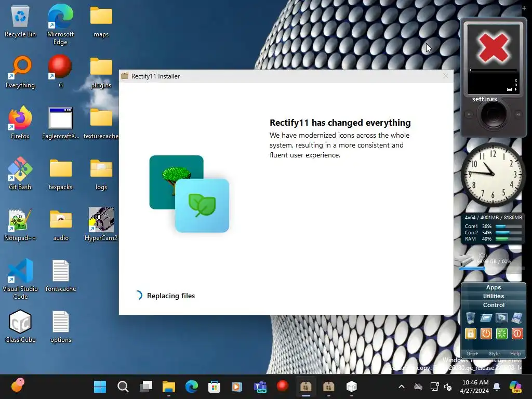The image size is (532, 399).
Task: Select the Notepad++ shortcut
Action: (20, 224)
